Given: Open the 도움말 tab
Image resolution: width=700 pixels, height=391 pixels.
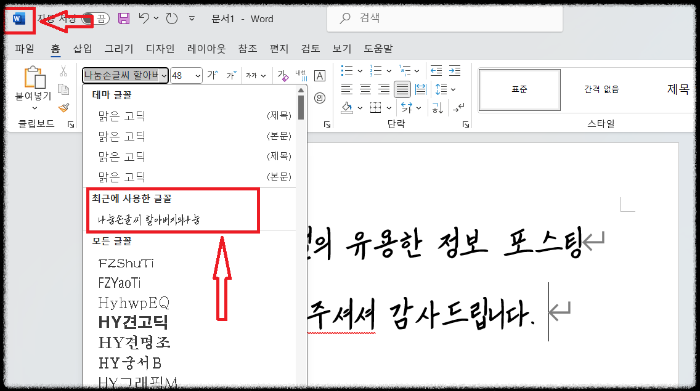Looking at the screenshot, I should click(378, 48).
